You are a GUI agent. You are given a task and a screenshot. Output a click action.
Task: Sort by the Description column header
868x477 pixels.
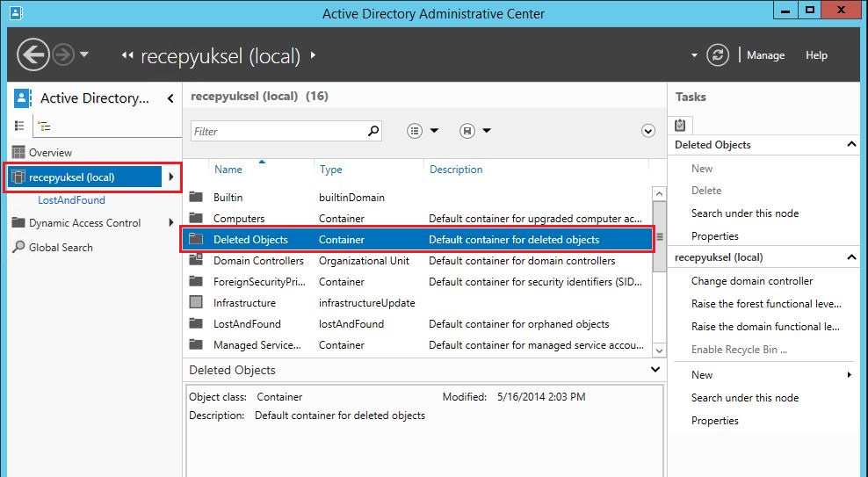pos(456,170)
